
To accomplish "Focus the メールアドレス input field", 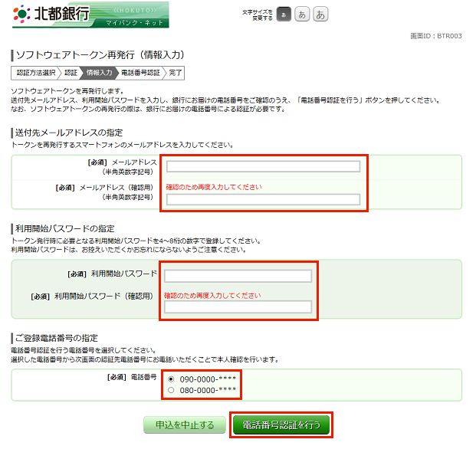I will click(x=263, y=167).
